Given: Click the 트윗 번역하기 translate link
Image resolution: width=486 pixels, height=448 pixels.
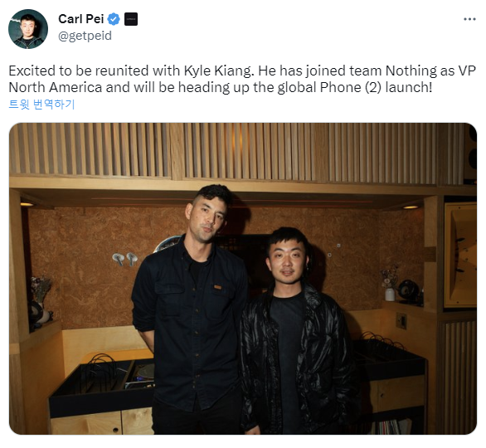Looking at the screenshot, I should point(41,105).
